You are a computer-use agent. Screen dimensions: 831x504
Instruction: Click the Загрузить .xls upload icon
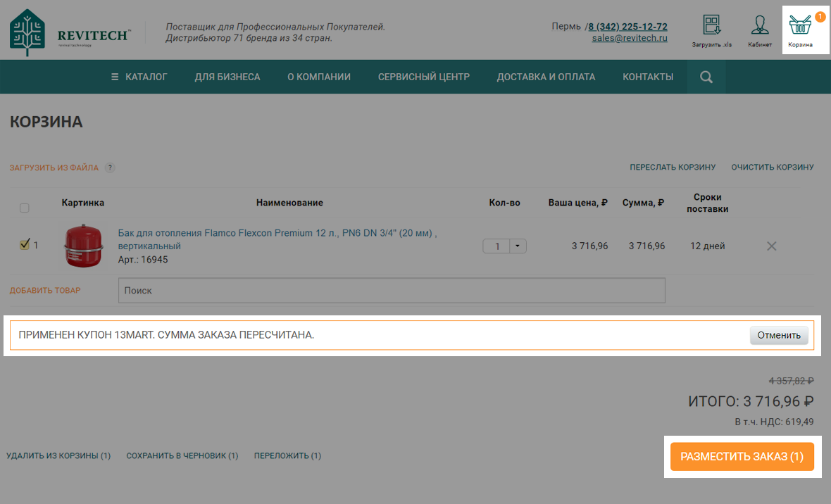712,31
